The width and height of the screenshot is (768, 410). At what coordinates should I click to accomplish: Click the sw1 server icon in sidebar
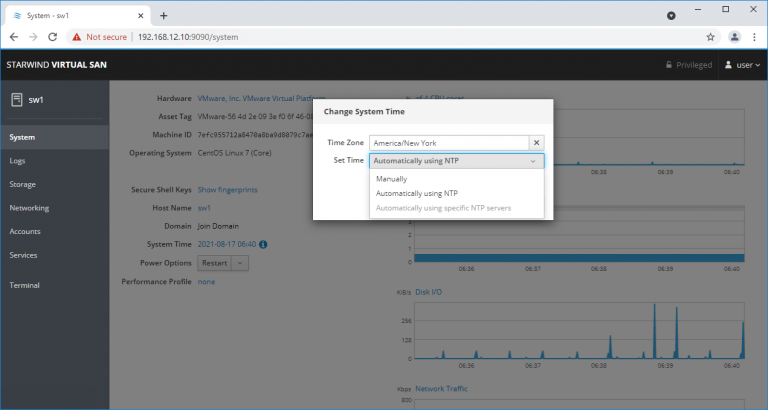pos(17,100)
